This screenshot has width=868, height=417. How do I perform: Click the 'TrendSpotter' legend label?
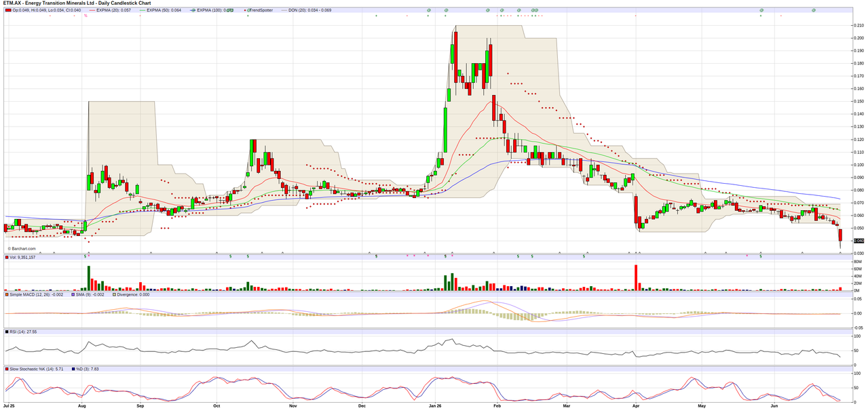coord(261,10)
